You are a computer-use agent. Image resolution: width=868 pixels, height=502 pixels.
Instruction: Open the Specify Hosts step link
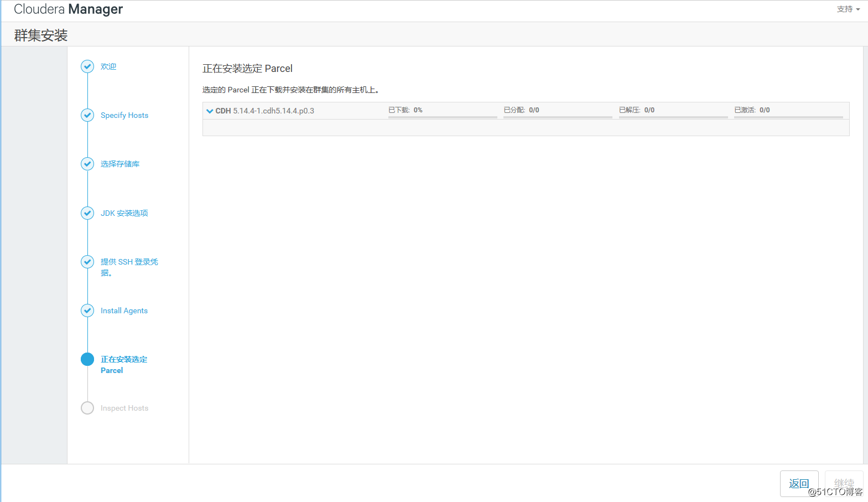(124, 115)
